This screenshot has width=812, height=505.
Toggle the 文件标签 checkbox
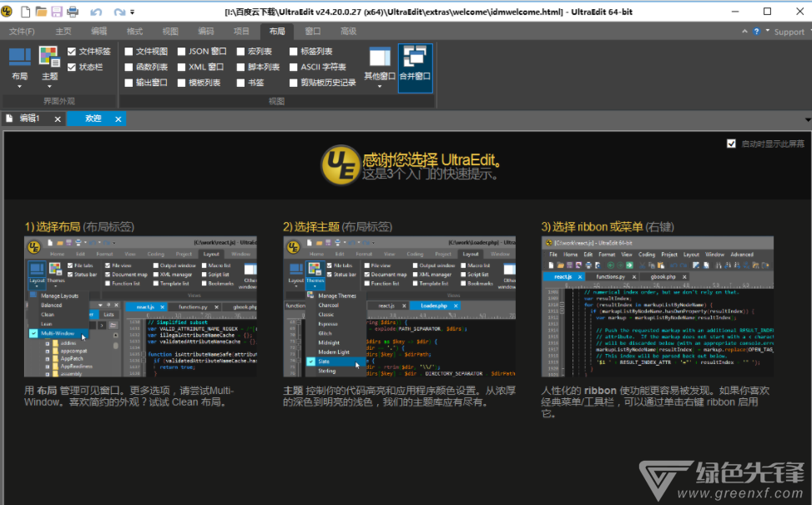click(x=72, y=51)
